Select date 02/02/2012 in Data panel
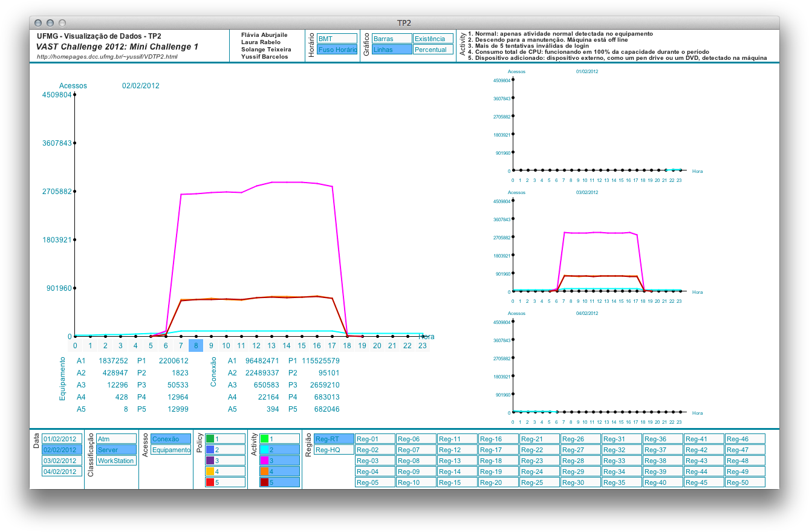809x532 pixels. 61,450
